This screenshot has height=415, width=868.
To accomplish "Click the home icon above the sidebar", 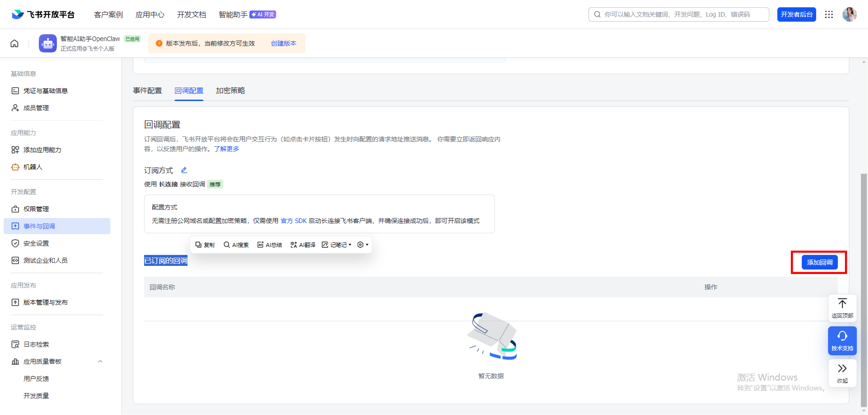I will (14, 43).
